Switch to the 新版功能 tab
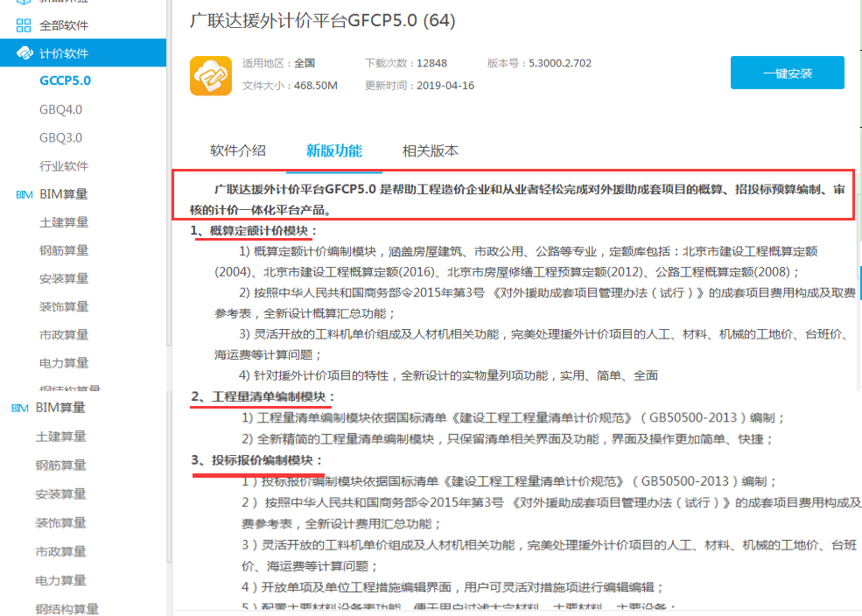Viewport: 862px width, 616px height. [x=334, y=150]
